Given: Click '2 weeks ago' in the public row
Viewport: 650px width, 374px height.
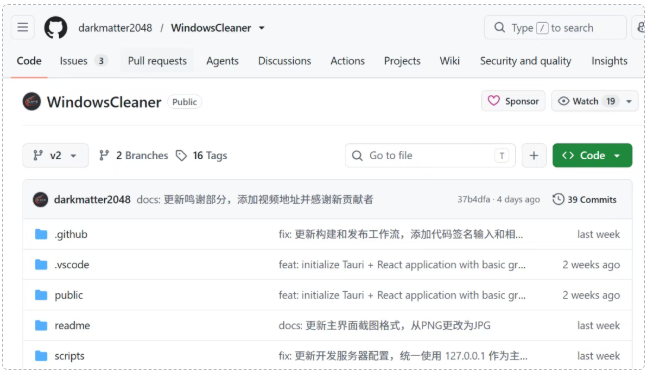Looking at the screenshot, I should [x=591, y=295].
